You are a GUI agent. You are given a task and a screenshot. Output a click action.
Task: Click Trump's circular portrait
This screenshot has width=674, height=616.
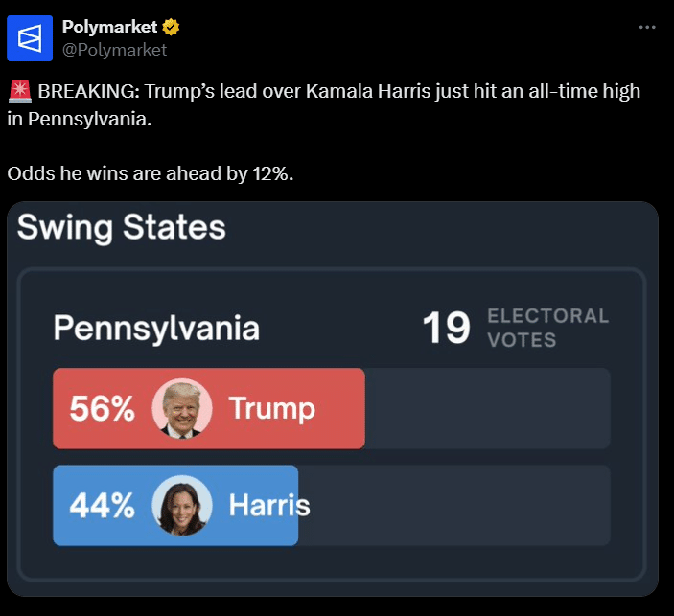coord(182,408)
